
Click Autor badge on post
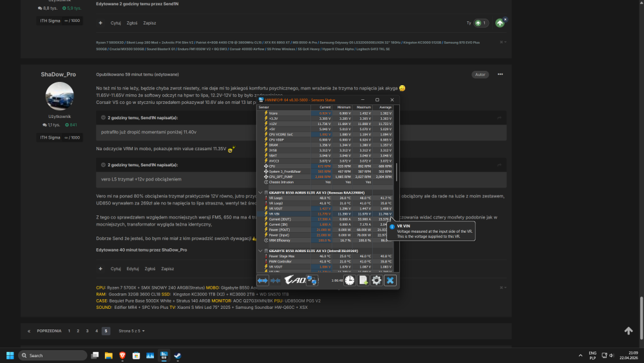click(x=480, y=74)
